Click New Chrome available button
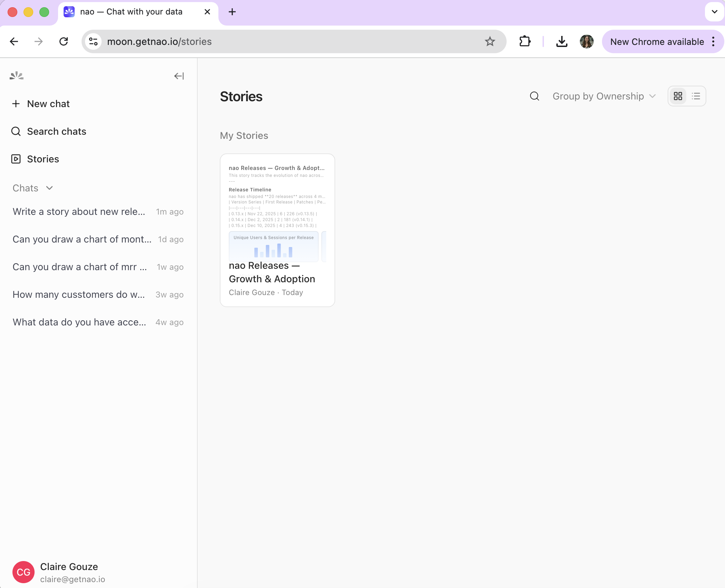The image size is (725, 588). pyautogui.click(x=657, y=42)
